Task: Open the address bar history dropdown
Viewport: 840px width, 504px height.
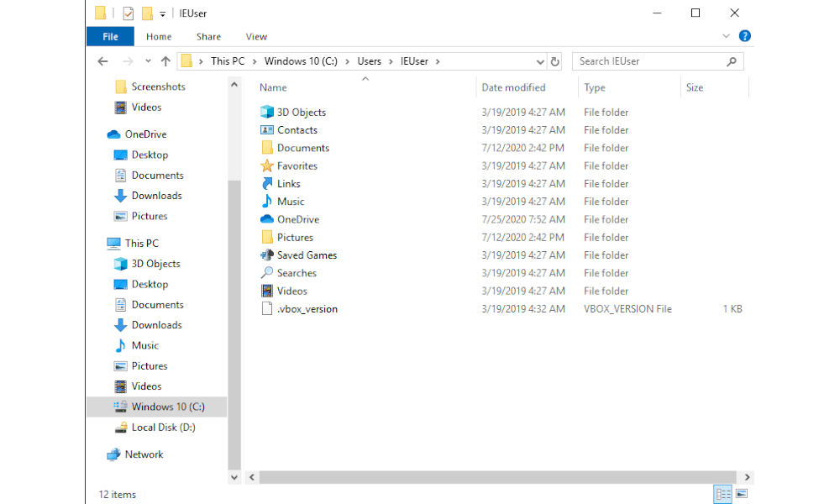Action: coord(540,61)
